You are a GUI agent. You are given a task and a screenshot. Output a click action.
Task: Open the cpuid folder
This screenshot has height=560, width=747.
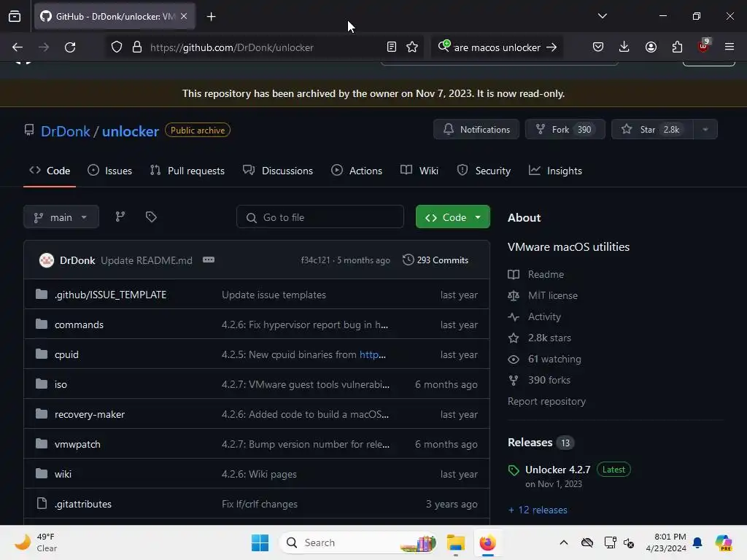66,355
